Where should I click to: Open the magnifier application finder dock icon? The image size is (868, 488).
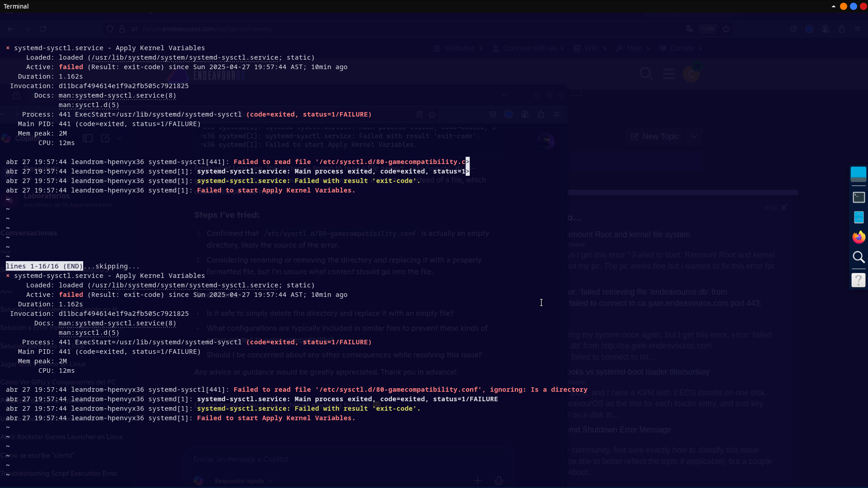click(859, 257)
